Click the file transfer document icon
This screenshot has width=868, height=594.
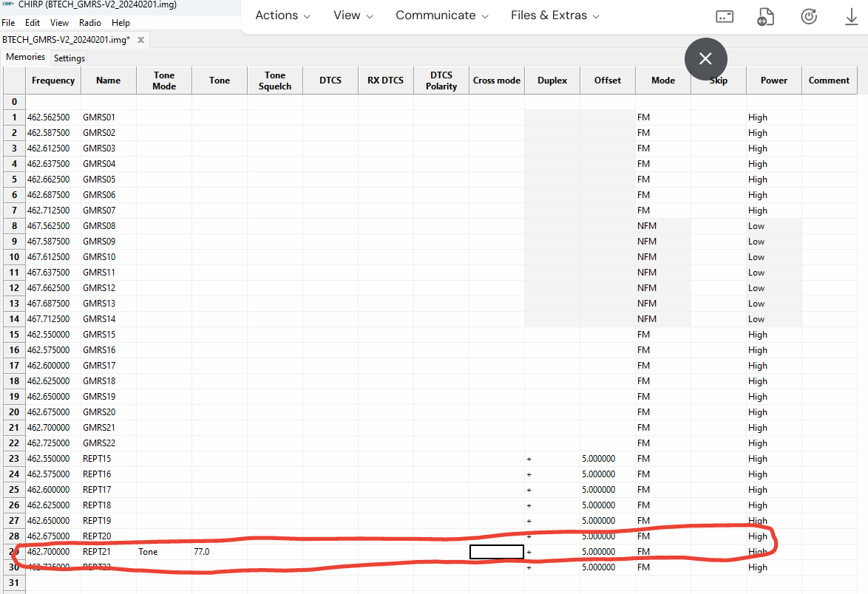coord(766,16)
